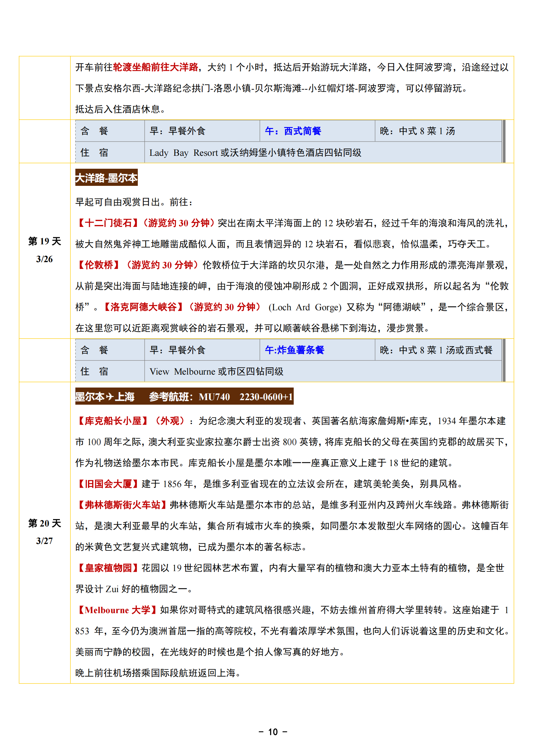Click the MU740 reference flight number
Image resolution: width=535 pixels, height=756 pixels.
(x=214, y=397)
